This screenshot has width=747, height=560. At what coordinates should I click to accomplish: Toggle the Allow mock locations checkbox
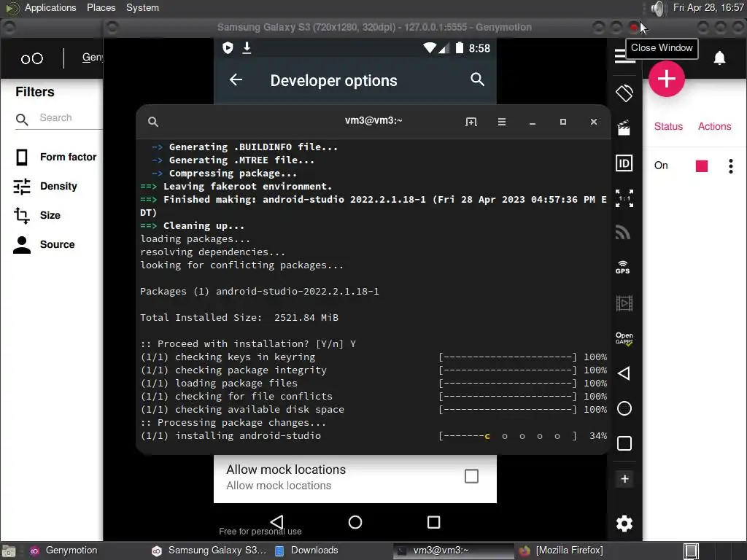pos(471,476)
